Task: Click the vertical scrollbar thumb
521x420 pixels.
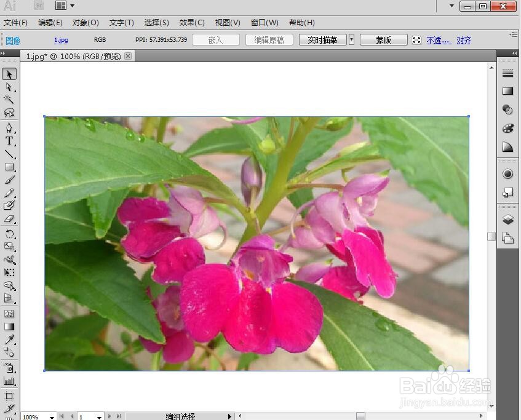Action: [x=491, y=236]
